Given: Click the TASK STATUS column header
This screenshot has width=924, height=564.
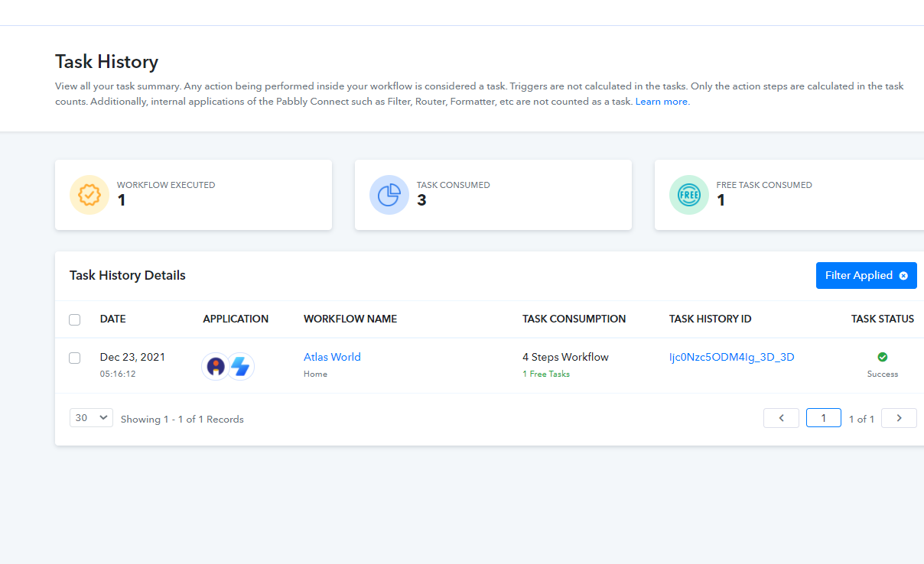Looking at the screenshot, I should [883, 319].
